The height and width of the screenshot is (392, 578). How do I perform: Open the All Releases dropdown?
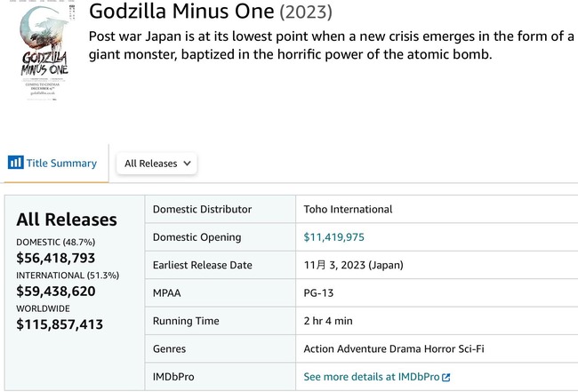click(x=157, y=164)
